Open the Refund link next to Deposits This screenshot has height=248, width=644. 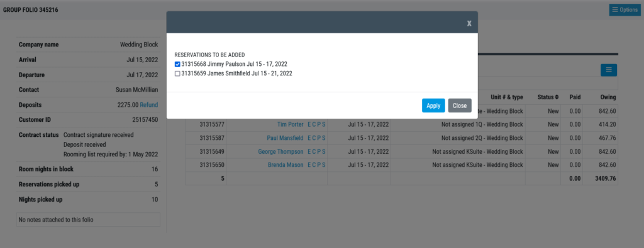click(148, 105)
